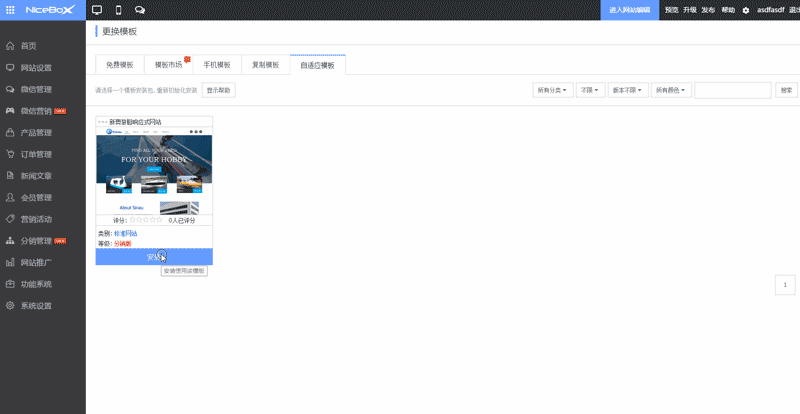Click the 安装 install template button

(x=154, y=257)
